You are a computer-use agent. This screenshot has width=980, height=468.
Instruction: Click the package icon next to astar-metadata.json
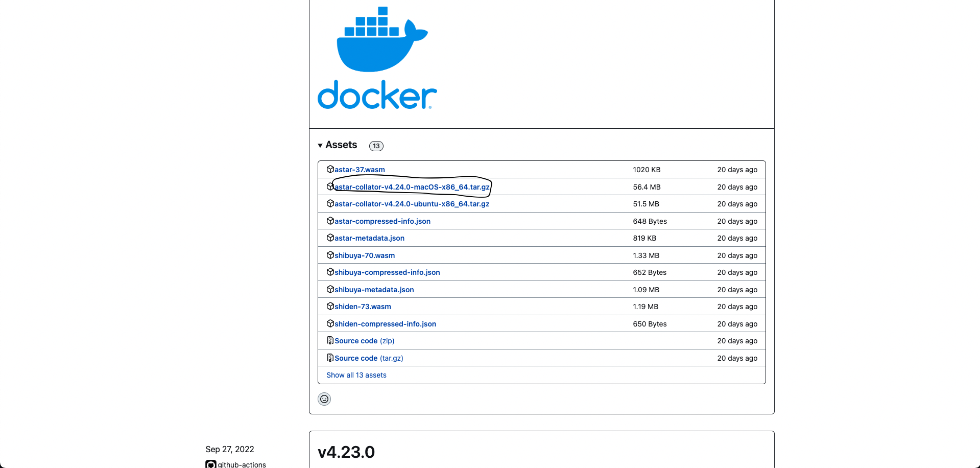click(330, 238)
